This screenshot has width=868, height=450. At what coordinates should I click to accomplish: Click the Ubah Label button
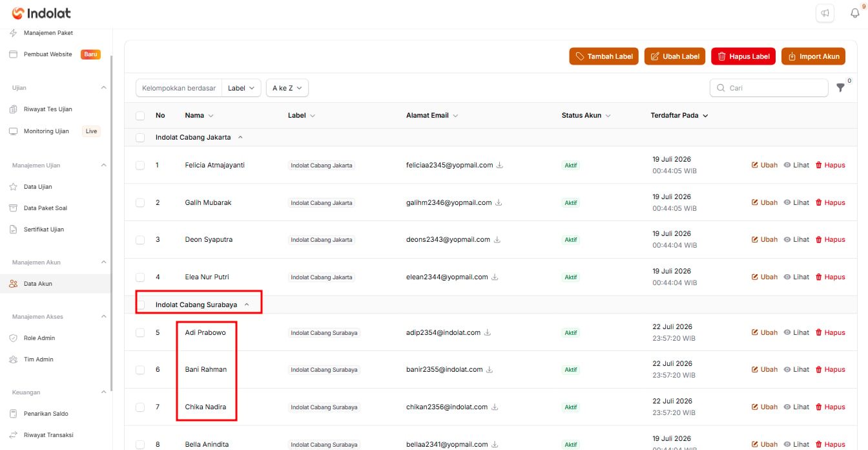(x=675, y=56)
